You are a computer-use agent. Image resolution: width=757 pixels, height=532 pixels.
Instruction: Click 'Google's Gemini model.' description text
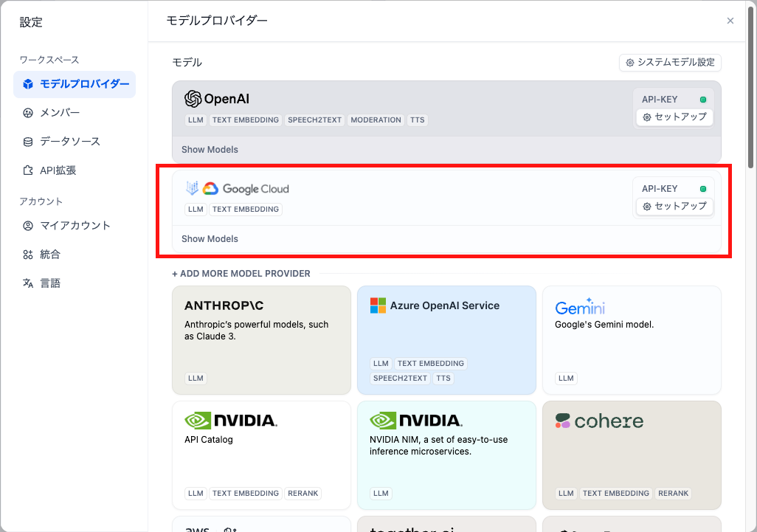point(604,325)
